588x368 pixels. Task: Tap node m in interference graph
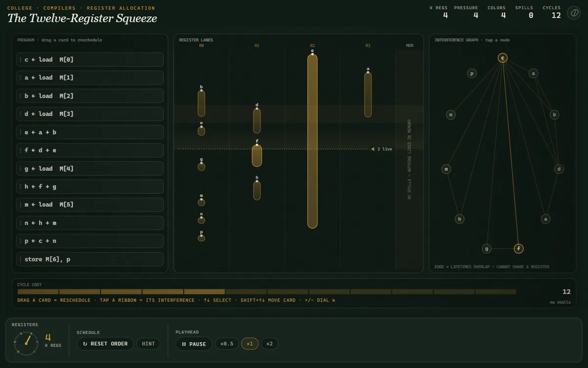pos(446,169)
